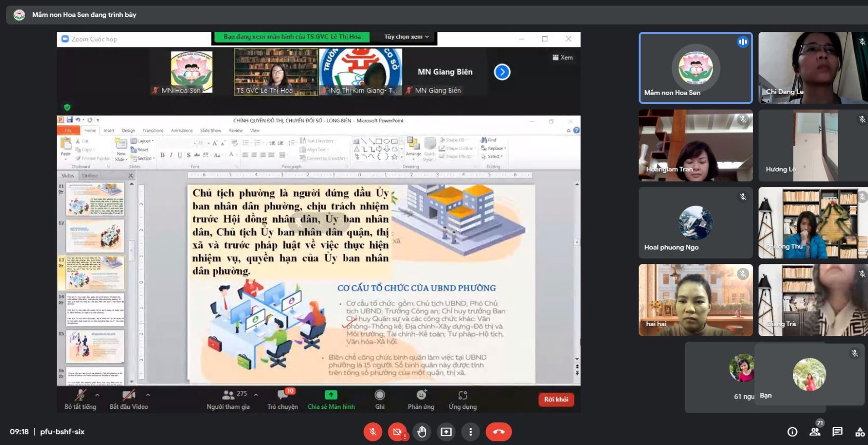Open the meeting details info icon
Image resolution: width=868 pixels, height=445 pixels.
coord(792,431)
